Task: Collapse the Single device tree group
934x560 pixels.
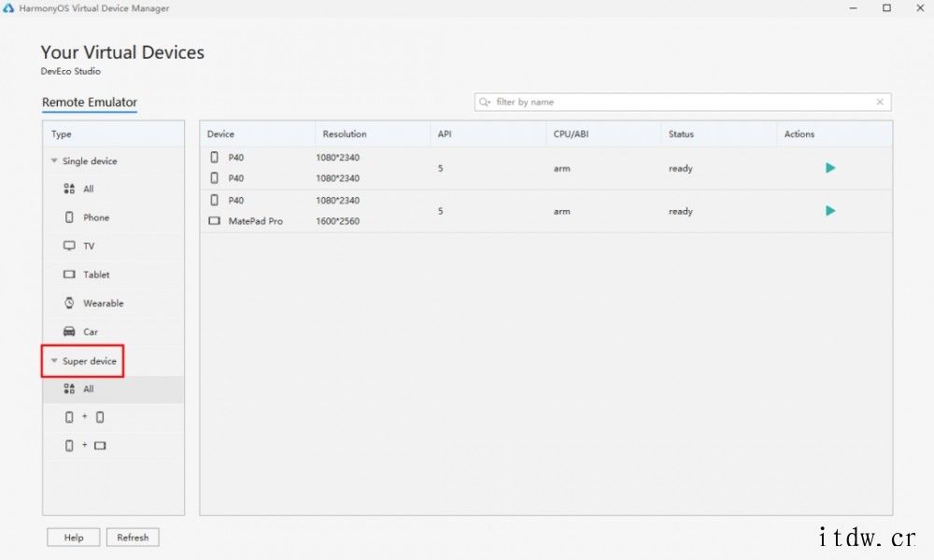Action: [x=54, y=161]
